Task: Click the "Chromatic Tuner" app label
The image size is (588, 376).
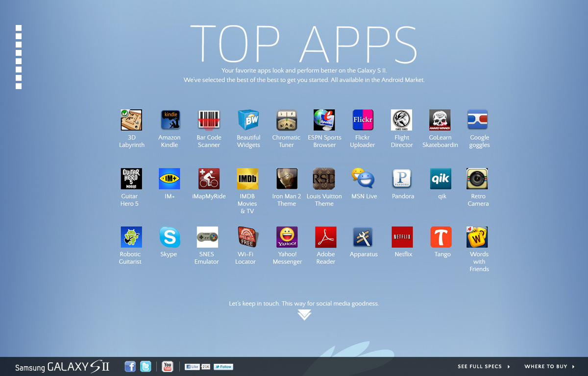Action: (x=286, y=141)
